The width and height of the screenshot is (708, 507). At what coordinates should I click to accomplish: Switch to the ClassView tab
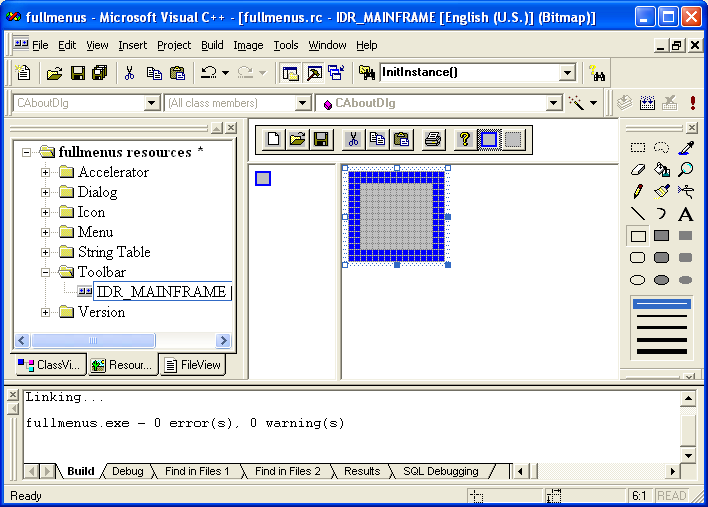pyautogui.click(x=51, y=365)
